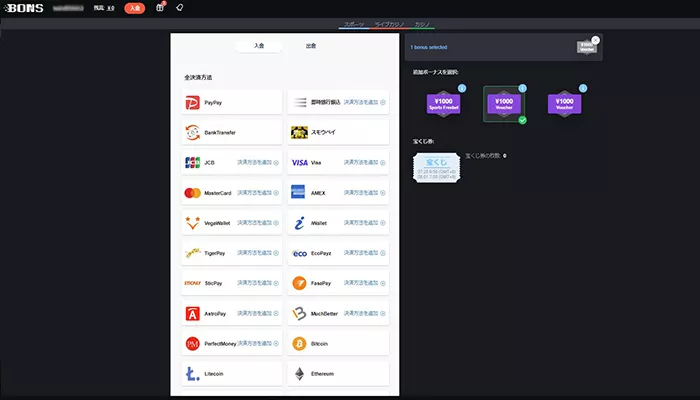This screenshot has width=700, height=400.
Task: Choose the AMEX card logo
Action: 298,192
